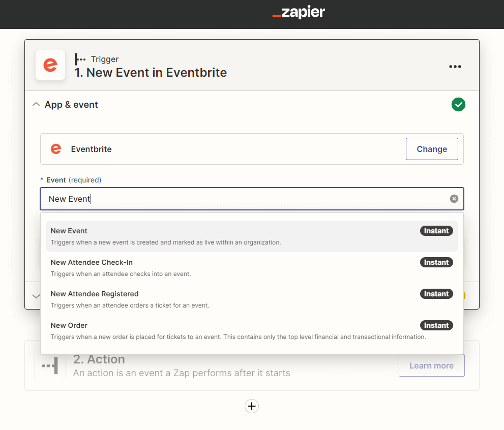Click description 'Triggers when an attendee checks into an event.'
This screenshot has height=430, width=504.
(121, 274)
